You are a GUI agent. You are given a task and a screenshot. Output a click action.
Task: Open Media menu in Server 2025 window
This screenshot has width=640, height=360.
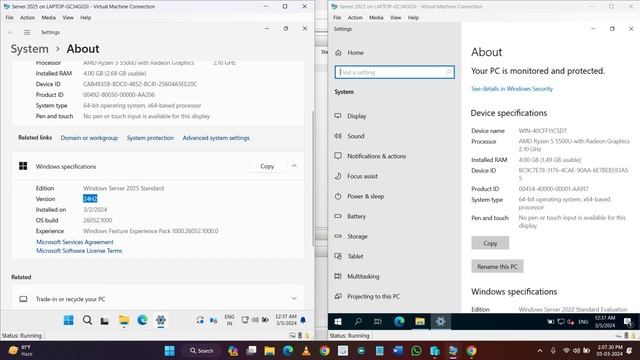tap(49, 18)
